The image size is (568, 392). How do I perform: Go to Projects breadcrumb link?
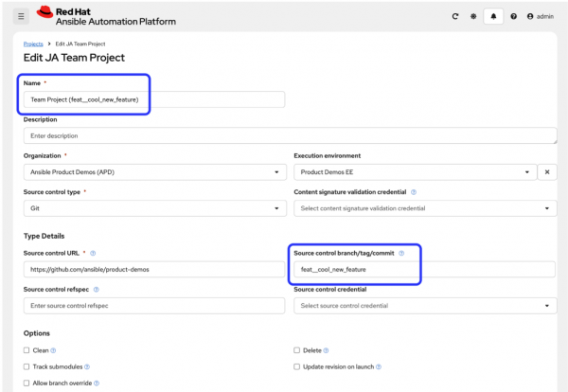tap(33, 44)
